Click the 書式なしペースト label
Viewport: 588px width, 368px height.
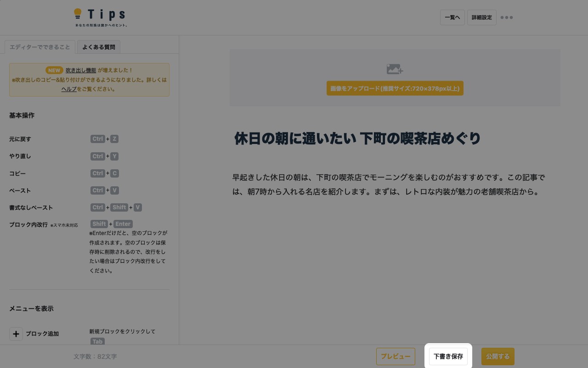click(x=31, y=208)
